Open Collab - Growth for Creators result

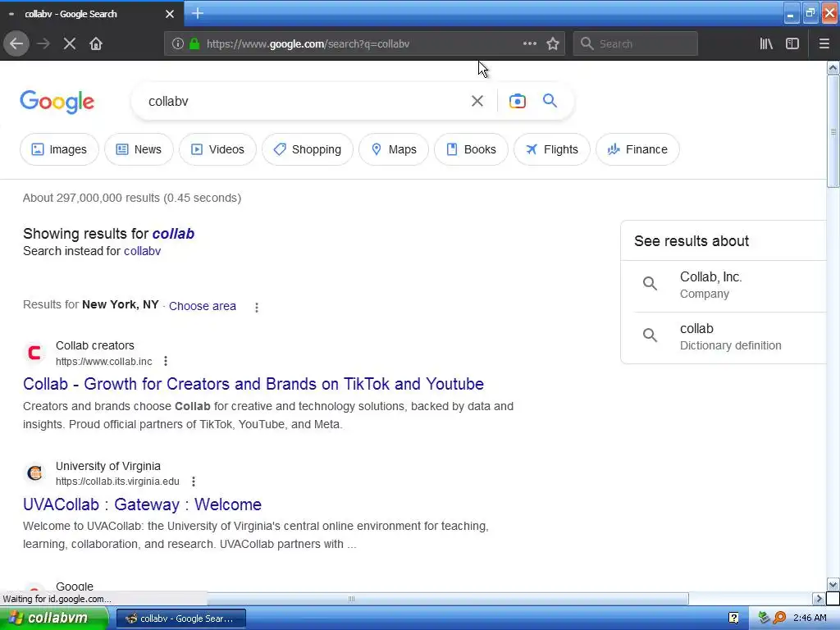pos(253,384)
